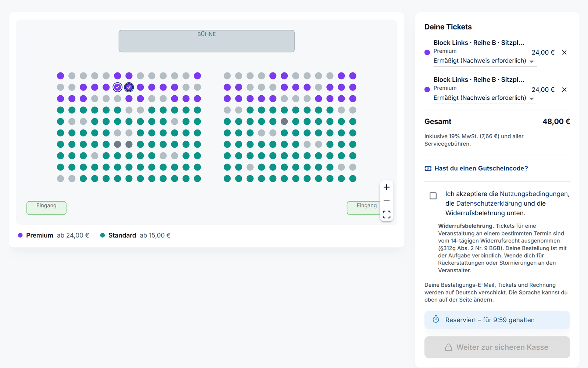Click 'Hast du einen Gutscheincode?' link
This screenshot has width=588, height=368.
click(481, 169)
